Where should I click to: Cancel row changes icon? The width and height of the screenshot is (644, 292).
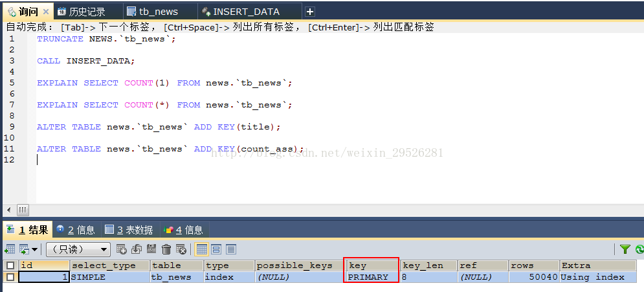click(181, 249)
